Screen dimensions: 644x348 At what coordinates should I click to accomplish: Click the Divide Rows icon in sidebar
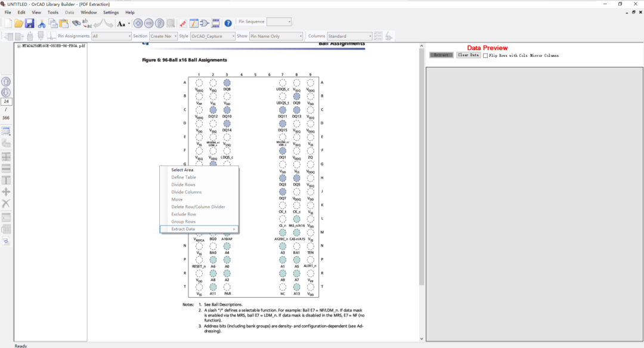tap(6, 168)
